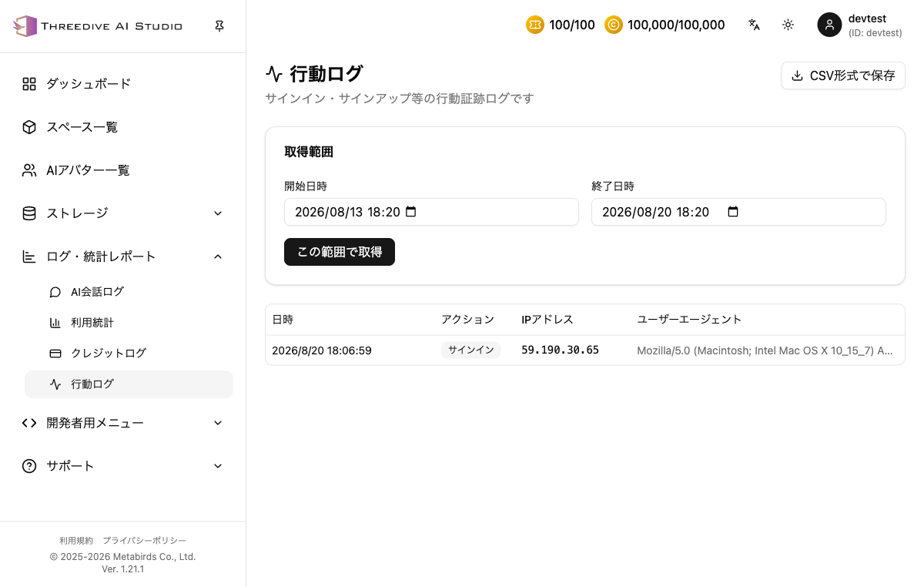Open the devtest user avatar menu

tap(829, 25)
